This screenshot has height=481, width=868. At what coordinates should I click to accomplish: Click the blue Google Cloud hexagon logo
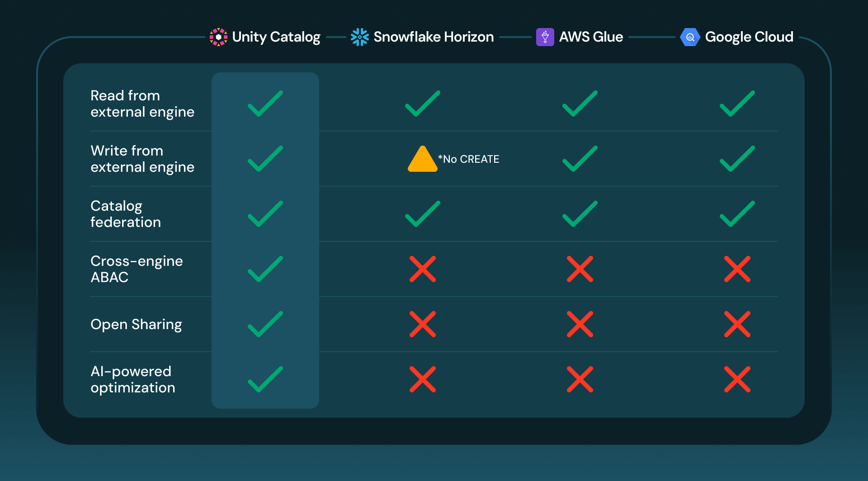[690, 37]
